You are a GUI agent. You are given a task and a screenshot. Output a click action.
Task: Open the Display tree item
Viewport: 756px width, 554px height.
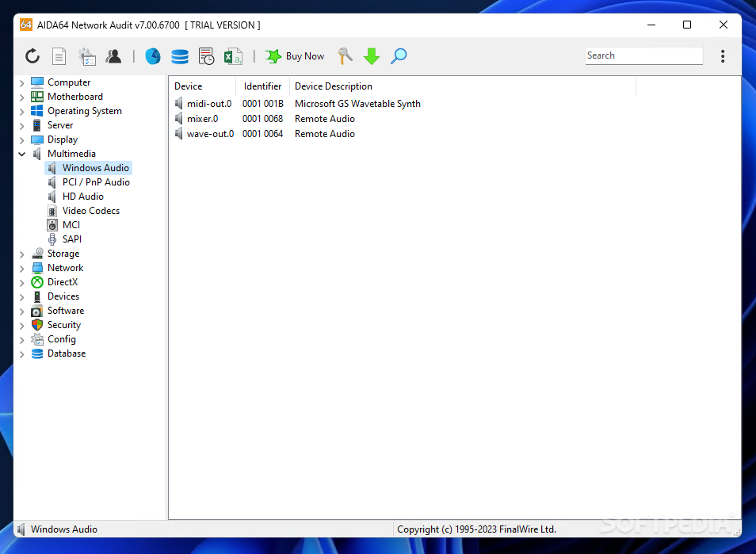(63, 139)
